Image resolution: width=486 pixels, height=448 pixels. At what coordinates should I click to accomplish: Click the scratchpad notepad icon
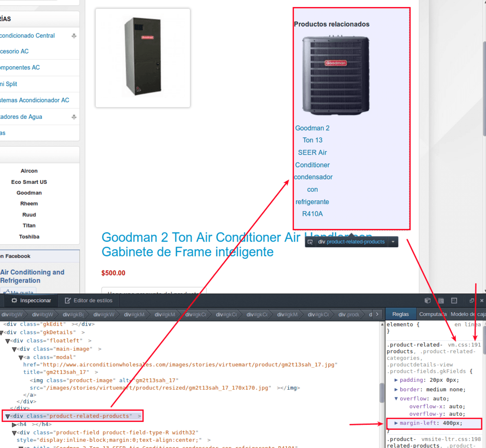[x=441, y=300]
